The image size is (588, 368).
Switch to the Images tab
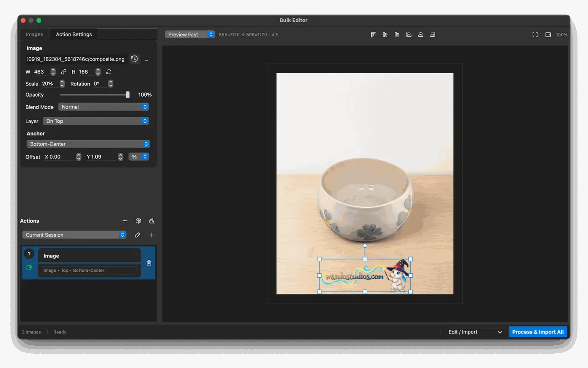pyautogui.click(x=34, y=34)
